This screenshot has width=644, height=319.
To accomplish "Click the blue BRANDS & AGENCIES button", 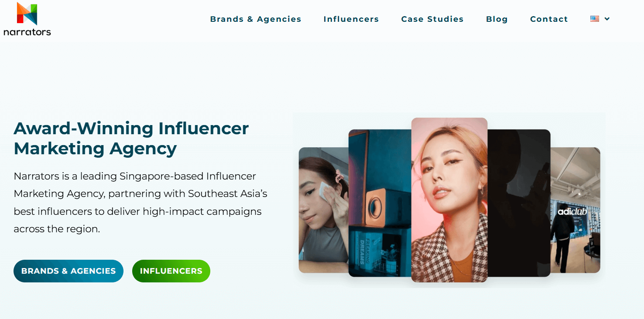I will click(69, 271).
